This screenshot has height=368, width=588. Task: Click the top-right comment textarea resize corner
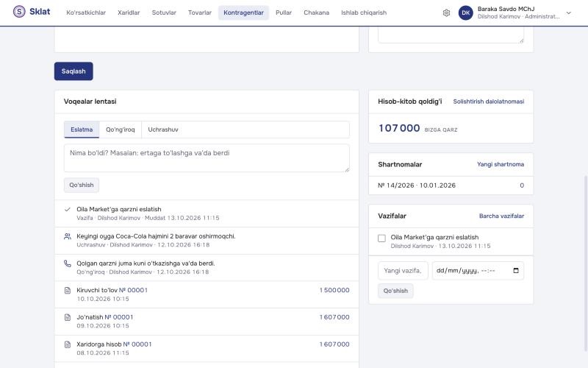coord(521,40)
